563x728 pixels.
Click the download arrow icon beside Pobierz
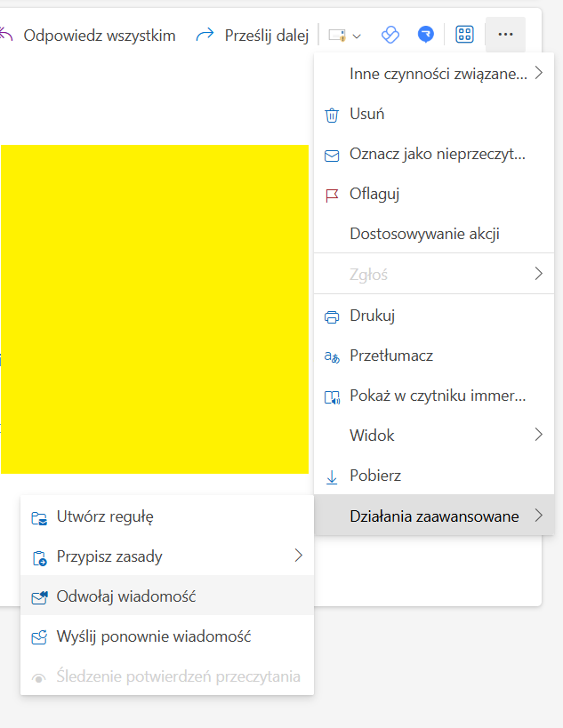332,476
